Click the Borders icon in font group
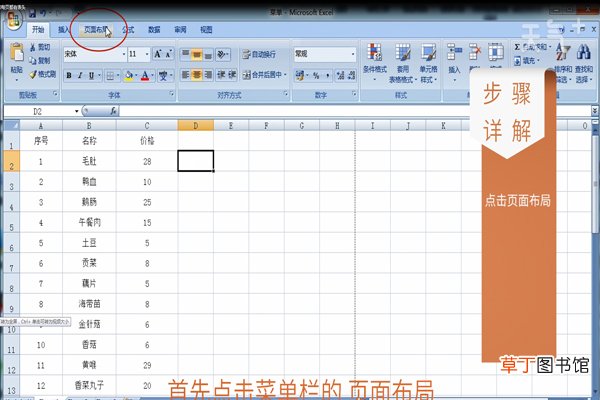600x400 pixels. pos(110,76)
